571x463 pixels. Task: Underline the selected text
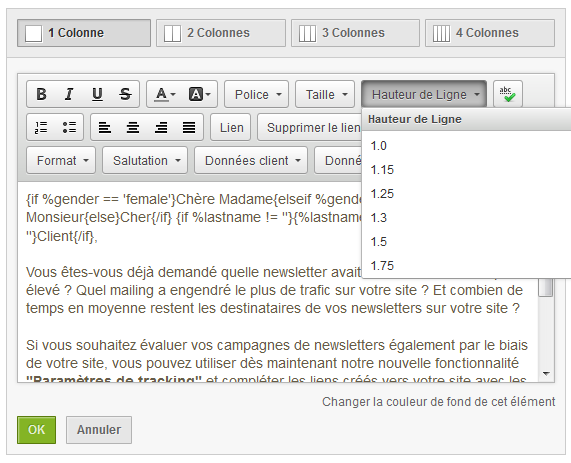(x=97, y=94)
